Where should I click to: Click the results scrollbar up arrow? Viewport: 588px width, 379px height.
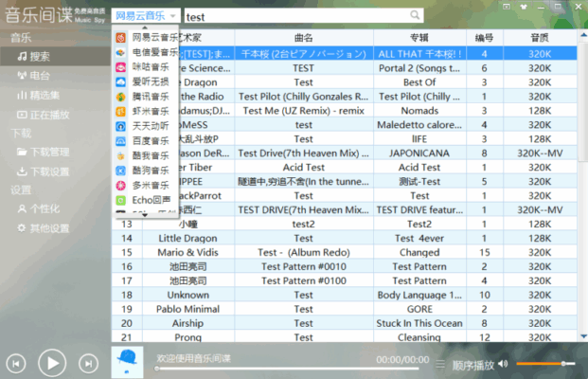[583, 35]
